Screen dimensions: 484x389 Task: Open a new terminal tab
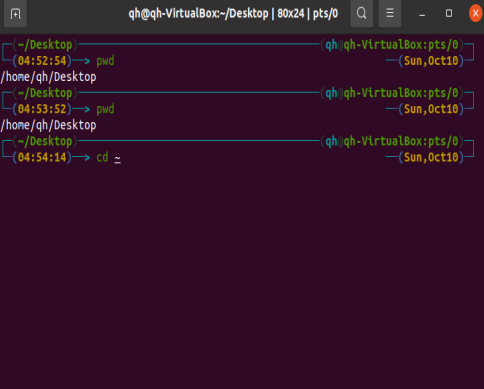coord(15,14)
